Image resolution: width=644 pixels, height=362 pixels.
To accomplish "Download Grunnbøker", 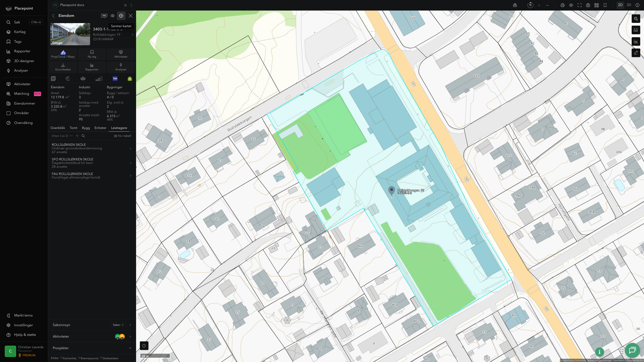I will point(63,67).
